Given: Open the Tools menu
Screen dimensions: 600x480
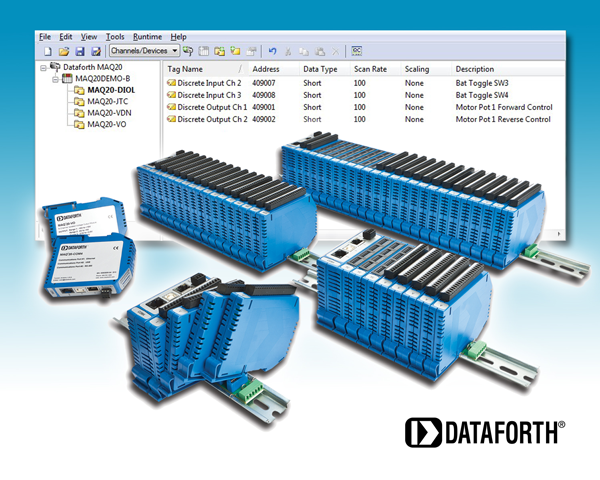Looking at the screenshot, I should coord(115,37).
